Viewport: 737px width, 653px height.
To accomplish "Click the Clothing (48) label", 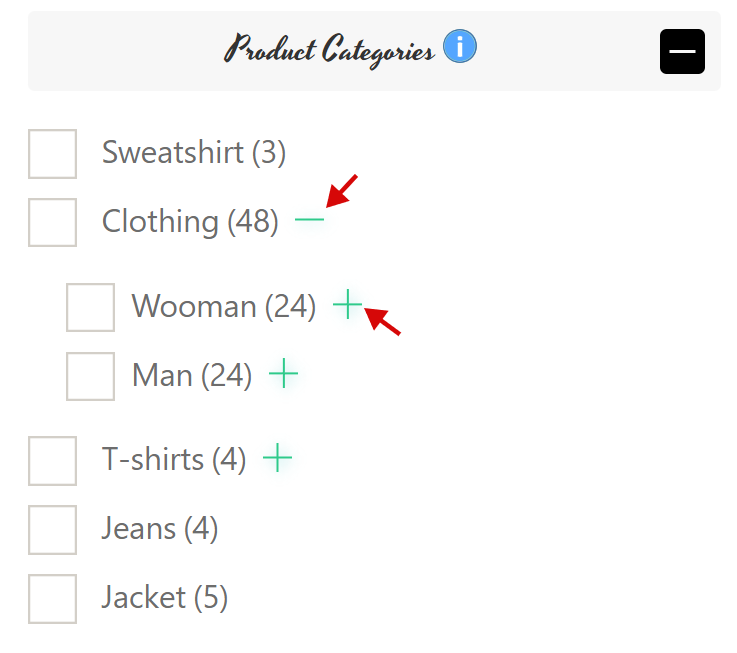I will coord(190,221).
